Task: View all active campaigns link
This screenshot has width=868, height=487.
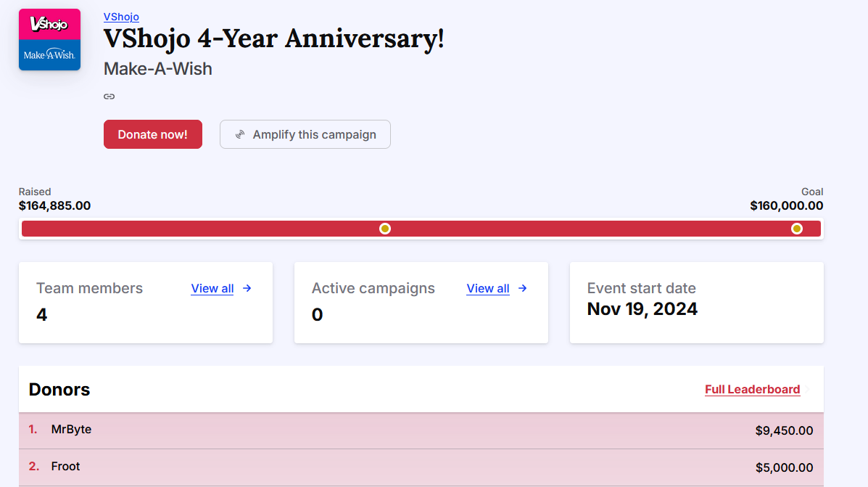Action: pos(487,289)
